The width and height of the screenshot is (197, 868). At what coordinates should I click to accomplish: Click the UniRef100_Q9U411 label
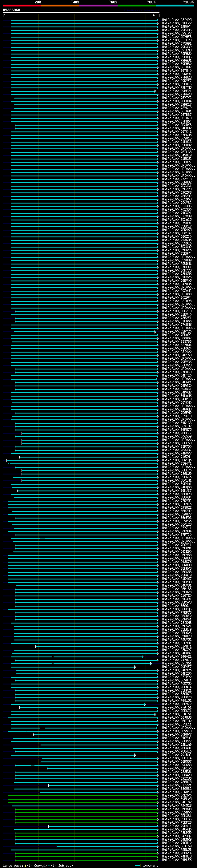(176, 826)
